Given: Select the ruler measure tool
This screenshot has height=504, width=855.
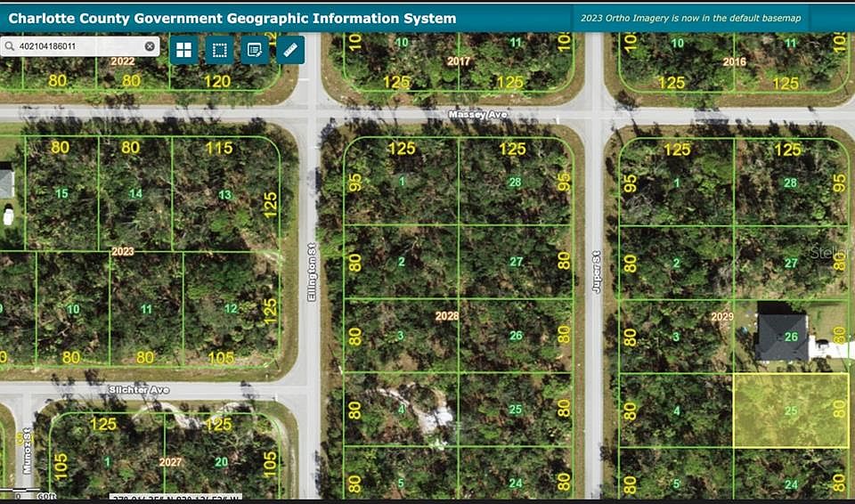Looking at the screenshot, I should (x=290, y=50).
